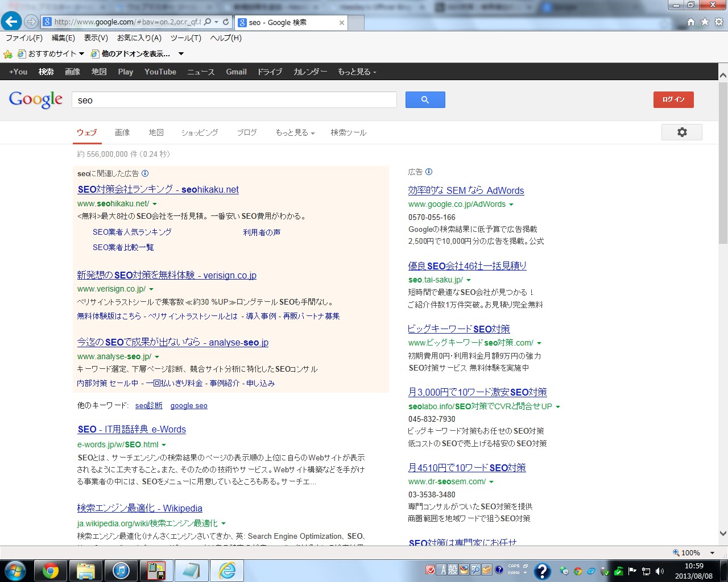Click the browser forward arrow
Viewport: 728px width, 582px height.
click(31, 22)
